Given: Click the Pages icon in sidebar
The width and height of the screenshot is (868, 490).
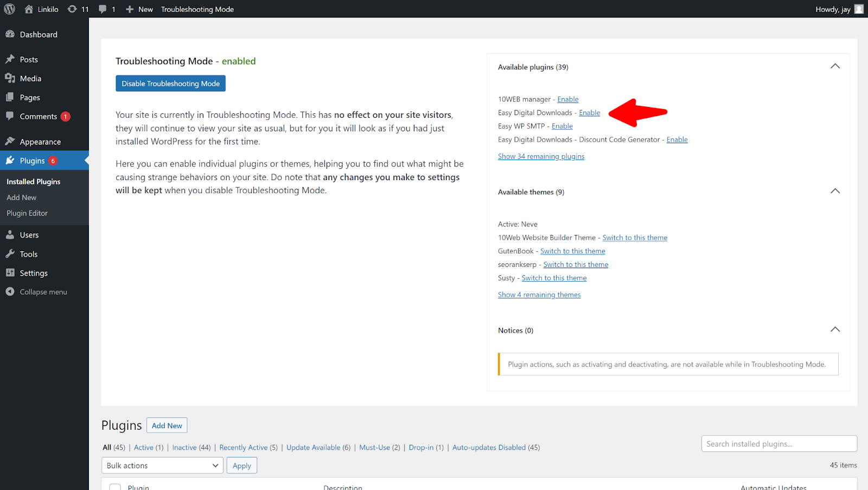Looking at the screenshot, I should tap(10, 97).
